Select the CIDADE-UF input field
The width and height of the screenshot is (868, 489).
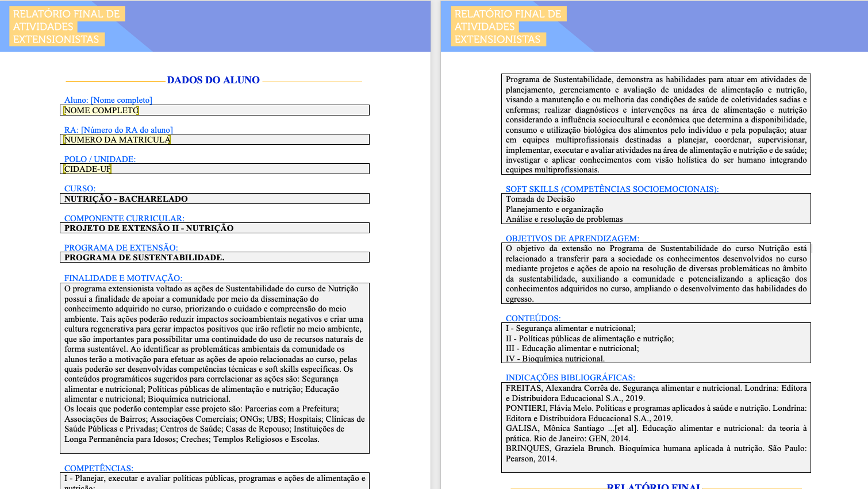tap(214, 169)
